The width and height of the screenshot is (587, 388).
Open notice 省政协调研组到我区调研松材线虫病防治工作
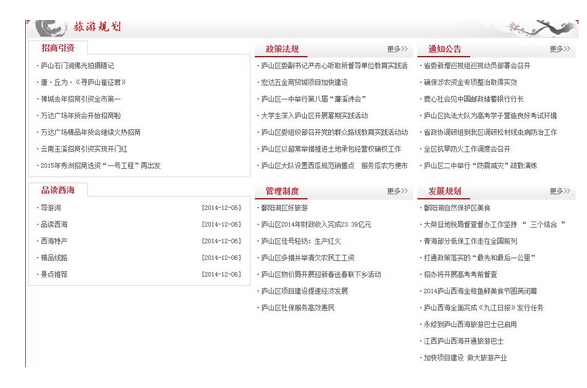pyautogui.click(x=490, y=133)
